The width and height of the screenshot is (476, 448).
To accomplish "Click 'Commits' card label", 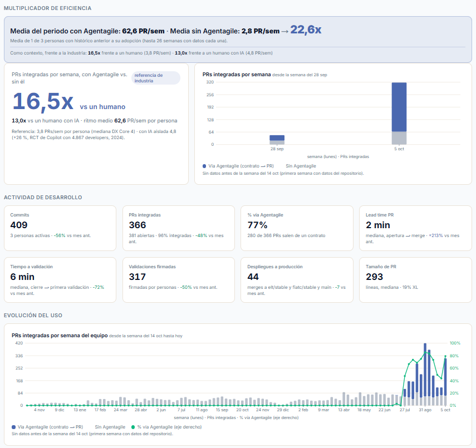I will coord(19,215).
